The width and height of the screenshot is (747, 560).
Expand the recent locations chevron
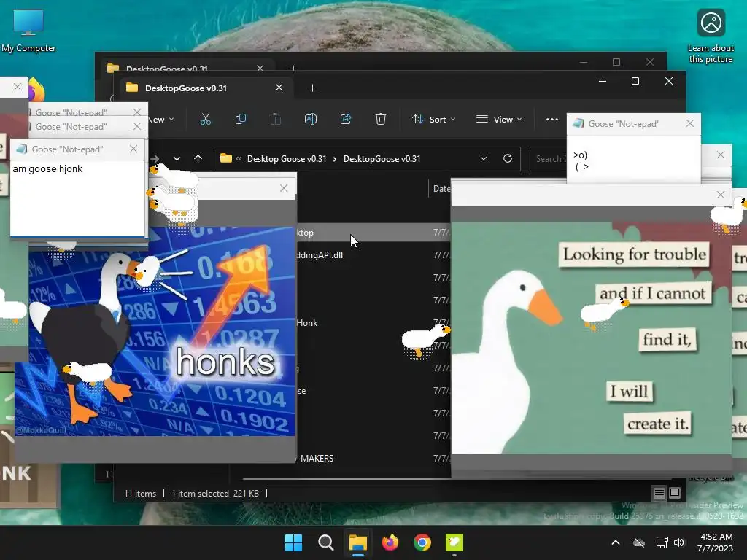[x=177, y=158]
